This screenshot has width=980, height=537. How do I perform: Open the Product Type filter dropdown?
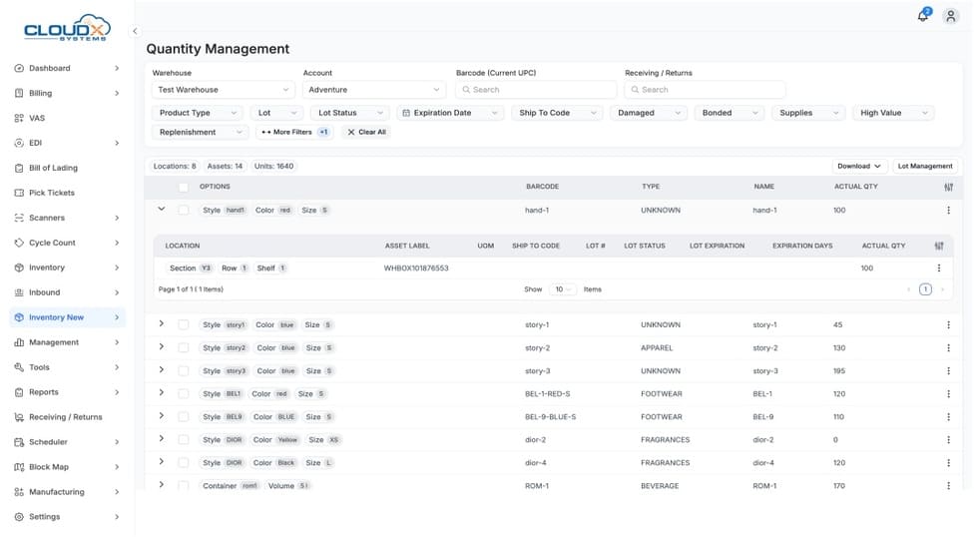click(198, 113)
